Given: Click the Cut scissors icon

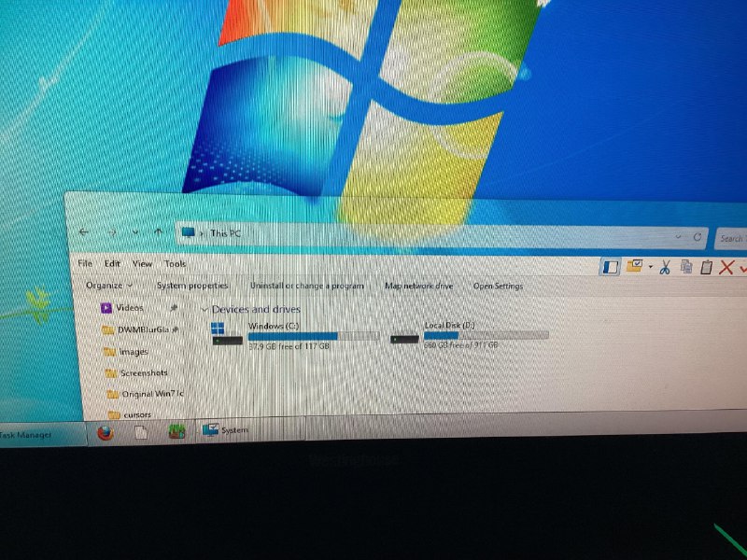Looking at the screenshot, I should [665, 267].
